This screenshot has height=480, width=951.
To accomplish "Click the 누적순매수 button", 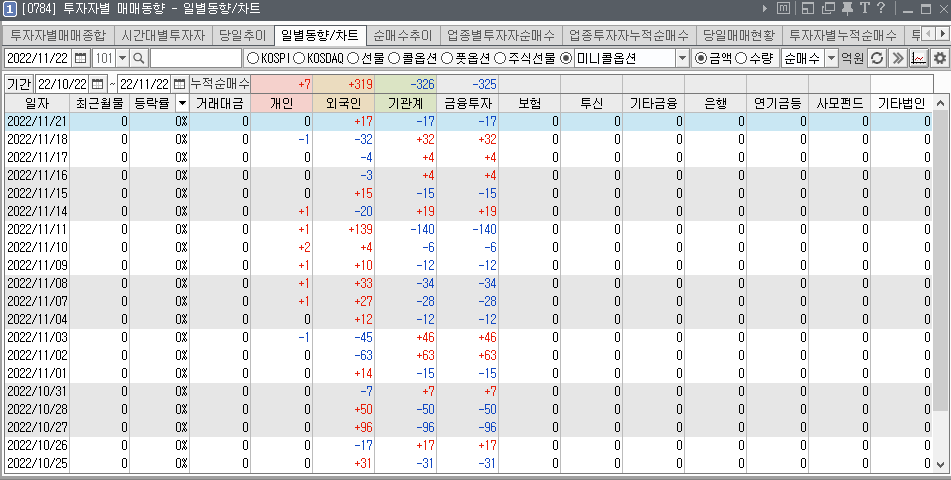I will click(220, 83).
